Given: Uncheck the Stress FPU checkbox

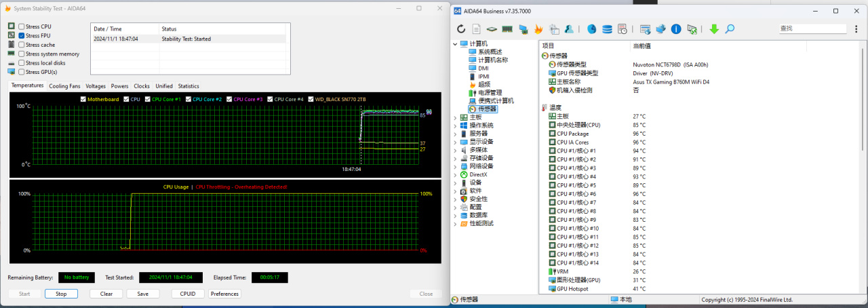Looking at the screenshot, I should pyautogui.click(x=22, y=35).
